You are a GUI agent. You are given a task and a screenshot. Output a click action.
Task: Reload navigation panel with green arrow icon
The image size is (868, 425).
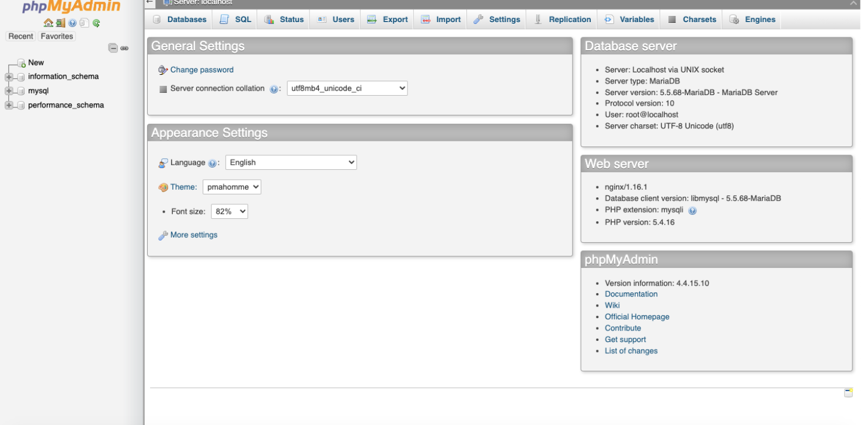96,23
